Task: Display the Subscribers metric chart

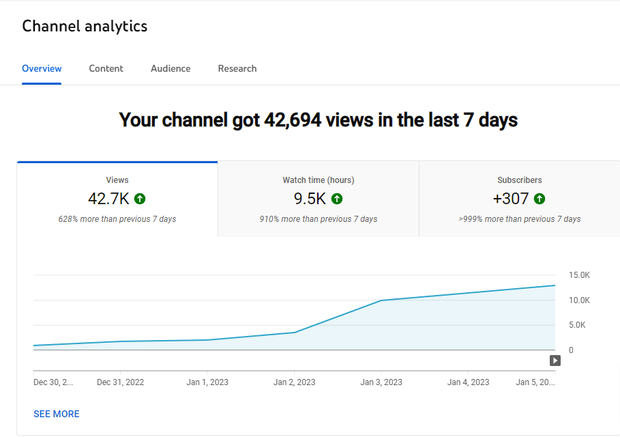Action: (519, 199)
